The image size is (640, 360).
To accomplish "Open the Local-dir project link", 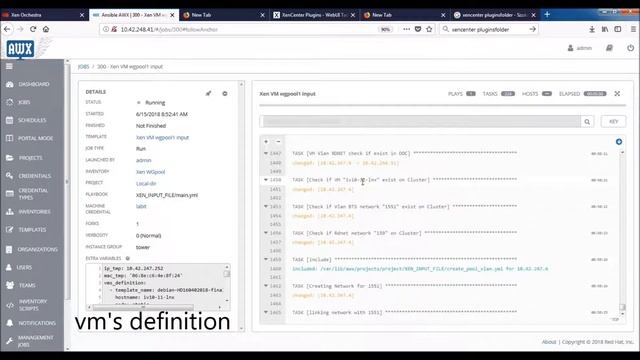I will click(x=146, y=184).
